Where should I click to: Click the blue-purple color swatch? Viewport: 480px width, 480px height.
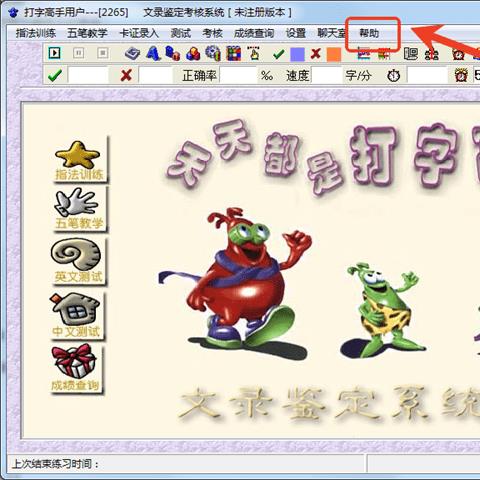point(297,54)
